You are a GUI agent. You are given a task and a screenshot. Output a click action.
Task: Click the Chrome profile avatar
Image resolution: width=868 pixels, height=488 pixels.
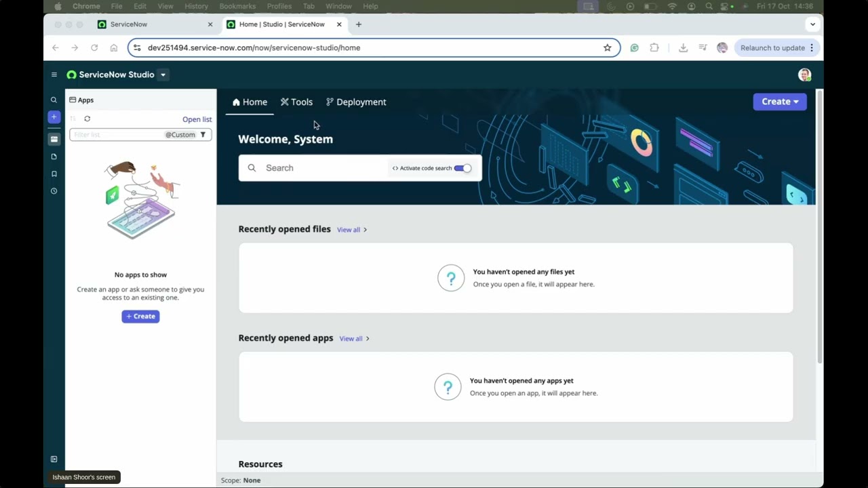[x=722, y=47]
